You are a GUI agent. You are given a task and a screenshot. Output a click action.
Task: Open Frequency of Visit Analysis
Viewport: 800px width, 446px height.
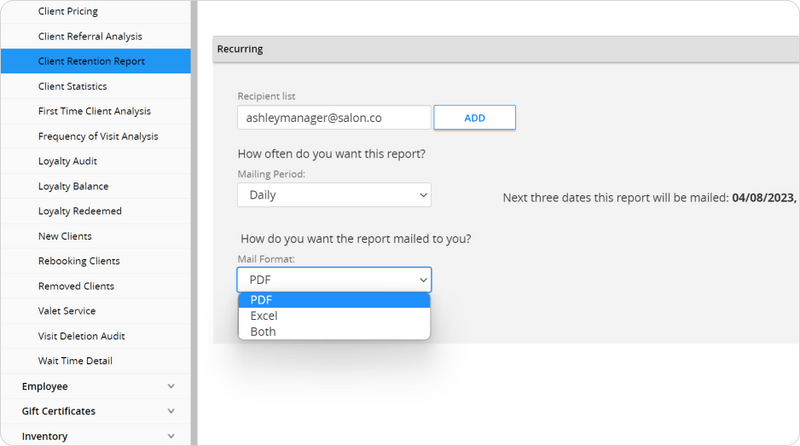coord(98,136)
